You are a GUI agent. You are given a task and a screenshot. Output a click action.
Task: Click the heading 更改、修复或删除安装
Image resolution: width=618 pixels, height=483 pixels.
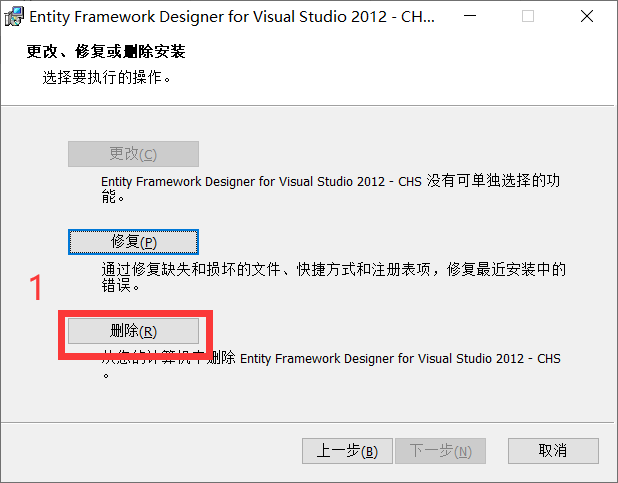(106, 51)
